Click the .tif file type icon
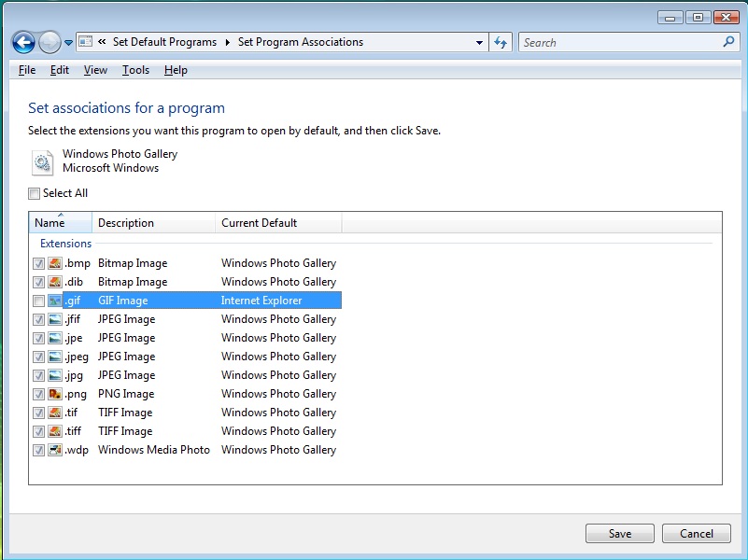Image resolution: width=748 pixels, height=560 pixels. [x=55, y=413]
